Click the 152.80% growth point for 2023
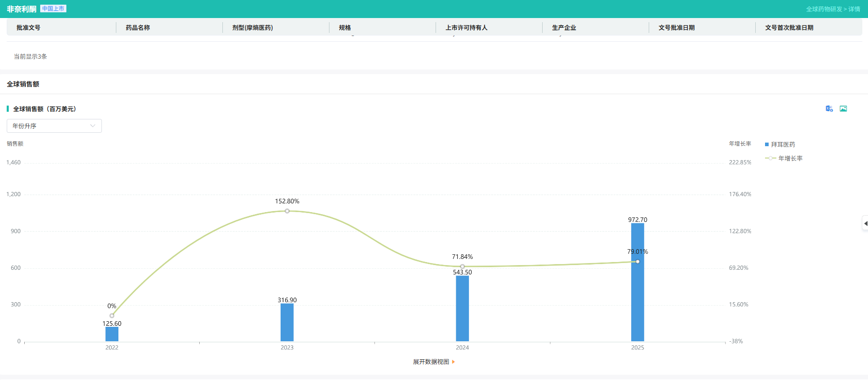This screenshot has height=384, width=868. 287,211
